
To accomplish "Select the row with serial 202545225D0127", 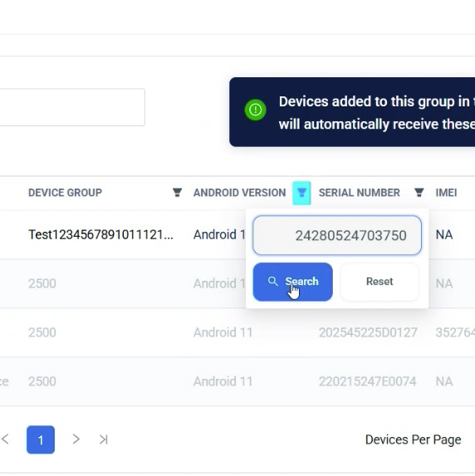I will click(237, 332).
